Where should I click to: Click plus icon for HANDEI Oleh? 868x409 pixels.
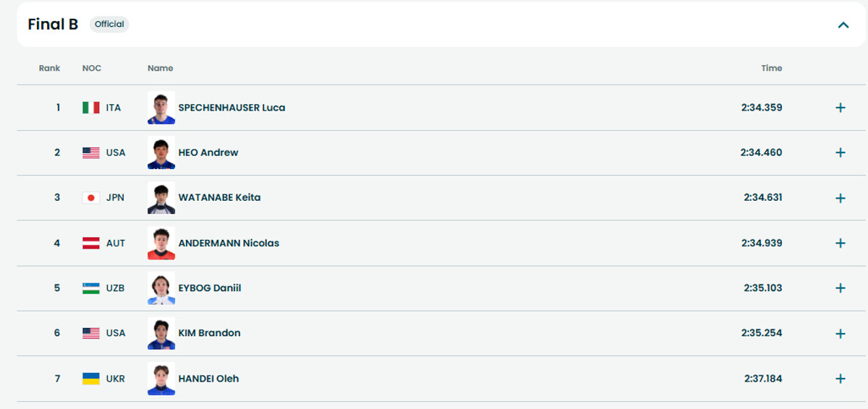point(841,379)
